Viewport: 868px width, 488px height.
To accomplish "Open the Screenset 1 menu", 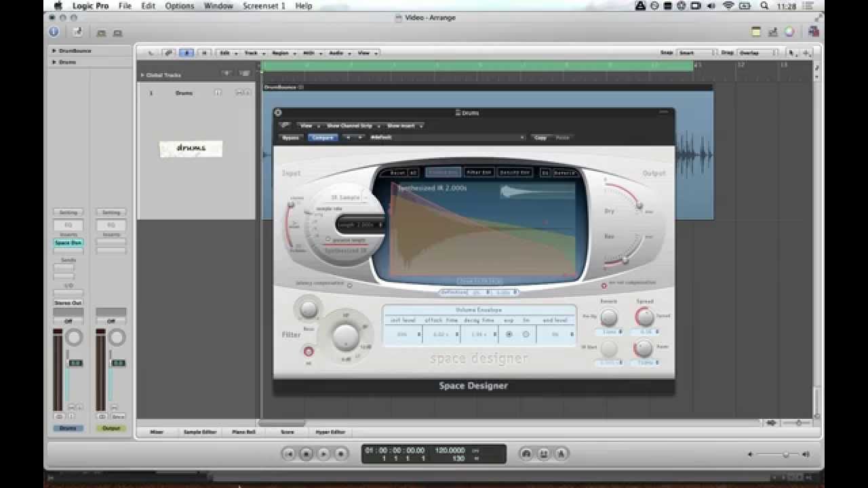I will [x=264, y=5].
